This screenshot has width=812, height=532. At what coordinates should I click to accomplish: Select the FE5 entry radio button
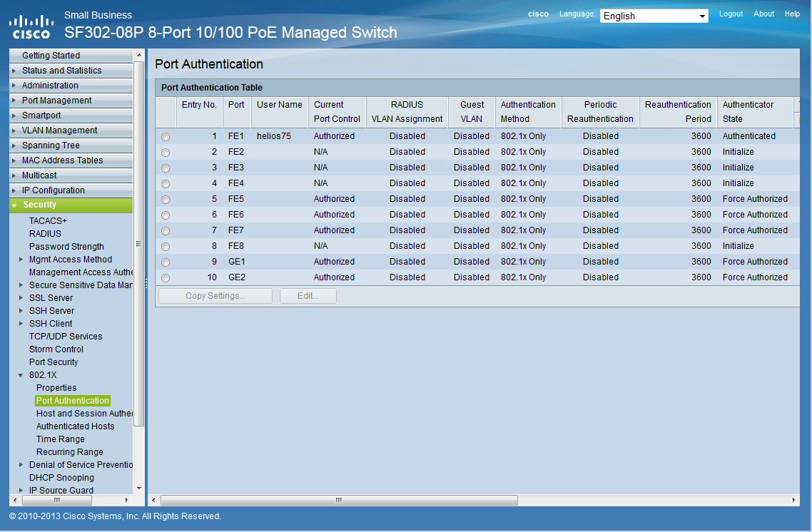166,200
